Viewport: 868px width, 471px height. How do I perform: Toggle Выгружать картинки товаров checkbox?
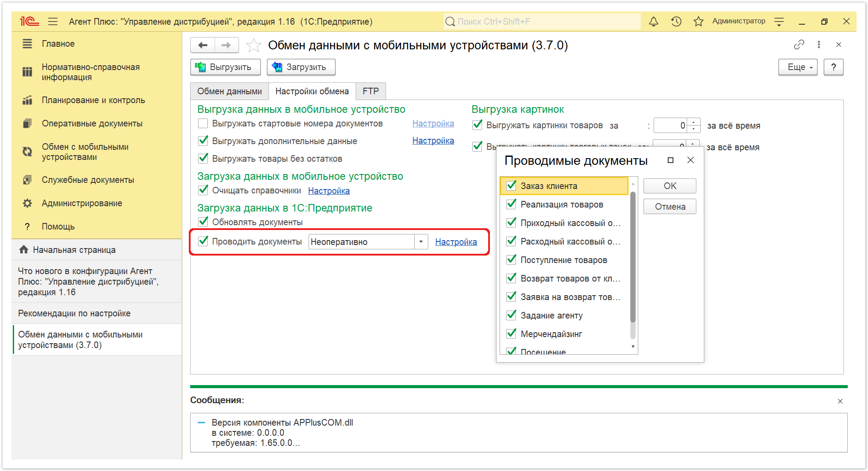point(477,125)
